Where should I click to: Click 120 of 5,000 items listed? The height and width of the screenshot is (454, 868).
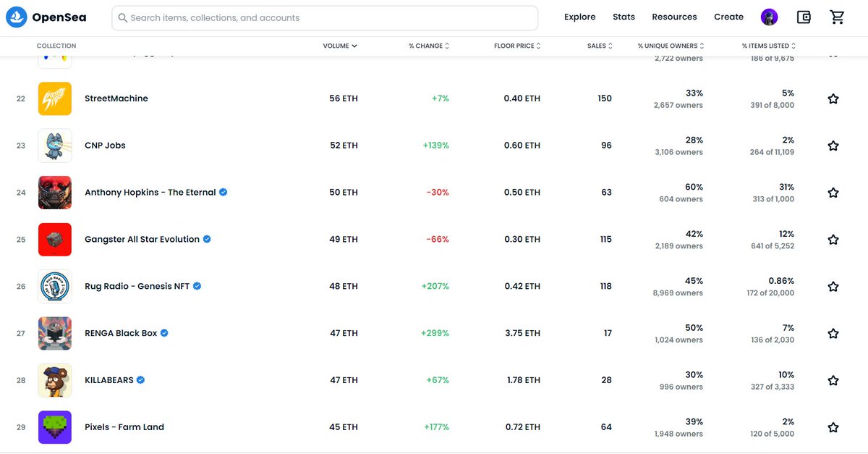[x=773, y=434]
